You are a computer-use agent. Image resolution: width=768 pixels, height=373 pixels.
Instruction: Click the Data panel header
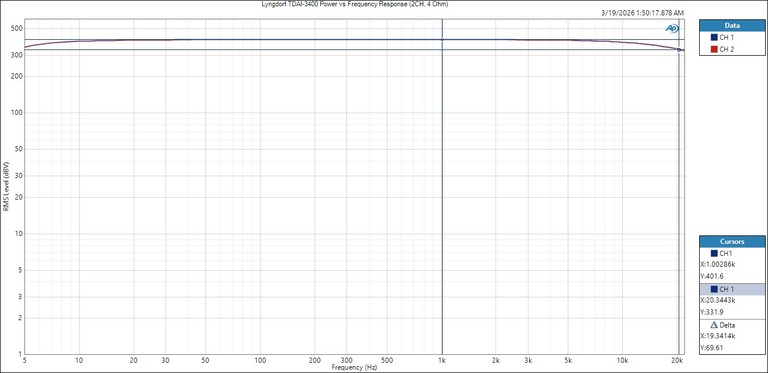(x=732, y=25)
